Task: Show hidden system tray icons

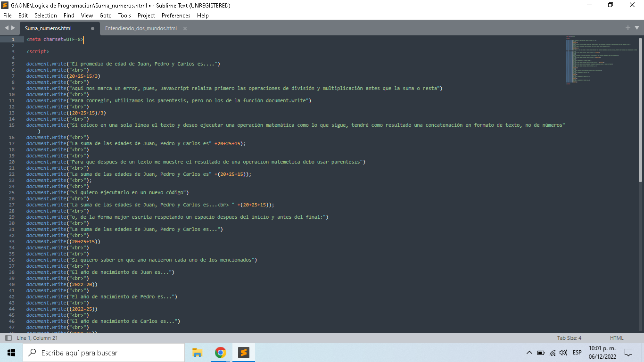Action: [529, 353]
